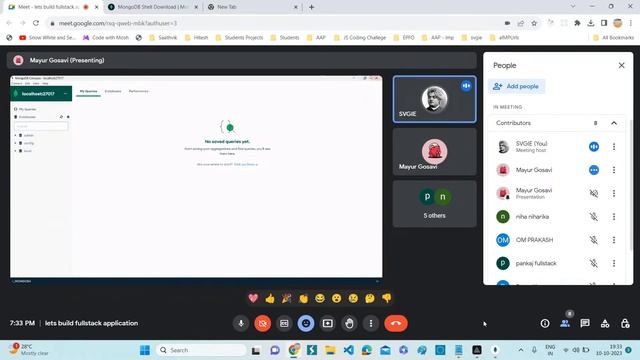Send sad face reaction

(x=353, y=298)
